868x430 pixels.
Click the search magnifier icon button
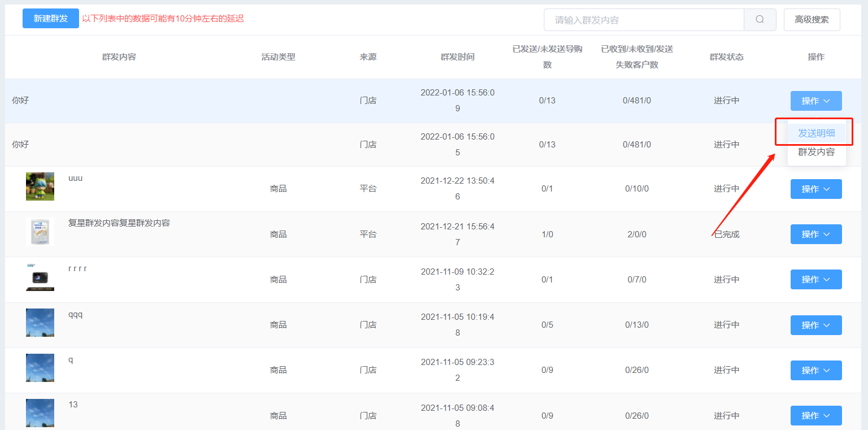(x=760, y=20)
